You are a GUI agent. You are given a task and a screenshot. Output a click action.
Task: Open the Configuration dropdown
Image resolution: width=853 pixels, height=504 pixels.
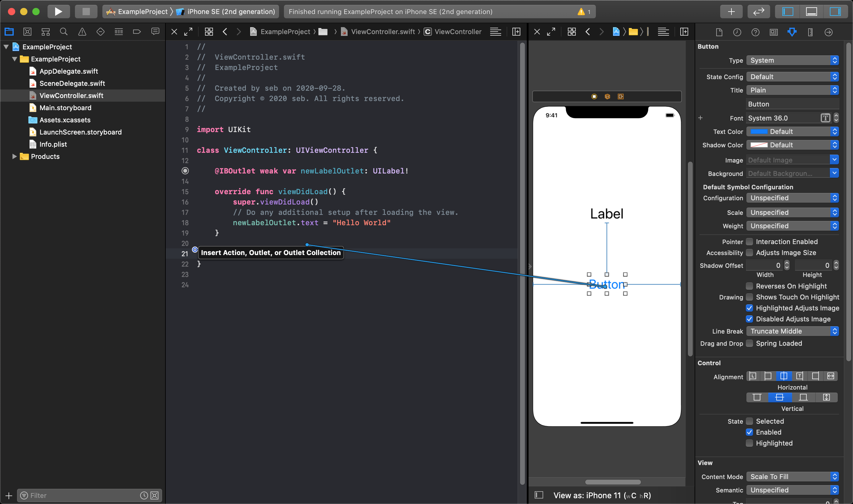point(792,198)
